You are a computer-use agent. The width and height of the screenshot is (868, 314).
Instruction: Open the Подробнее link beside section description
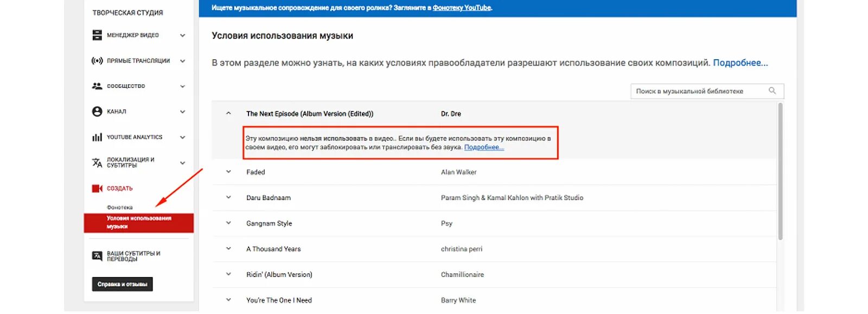tap(740, 63)
